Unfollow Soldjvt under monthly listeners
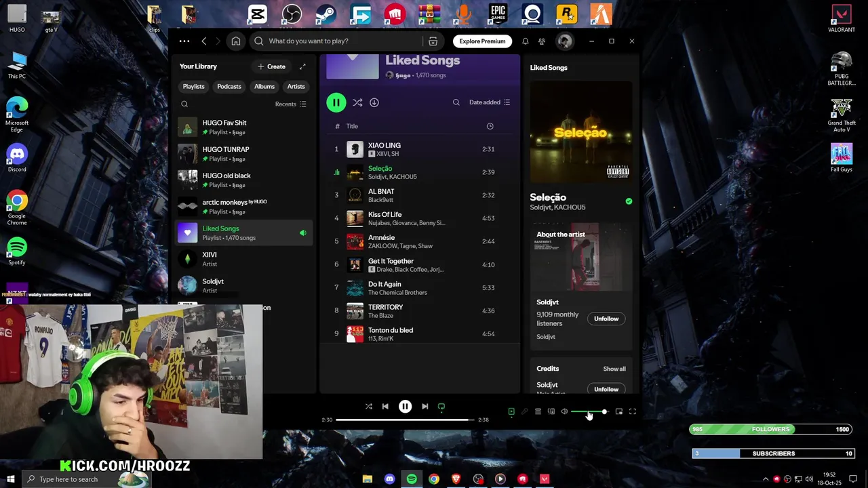 tap(606, 319)
